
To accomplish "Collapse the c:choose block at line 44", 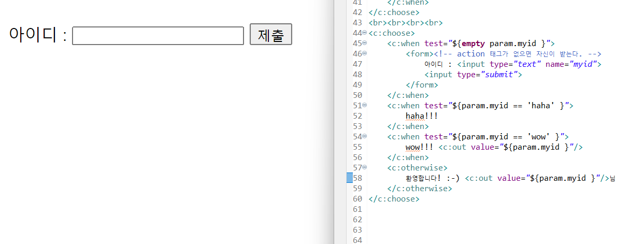I will tap(365, 33).
